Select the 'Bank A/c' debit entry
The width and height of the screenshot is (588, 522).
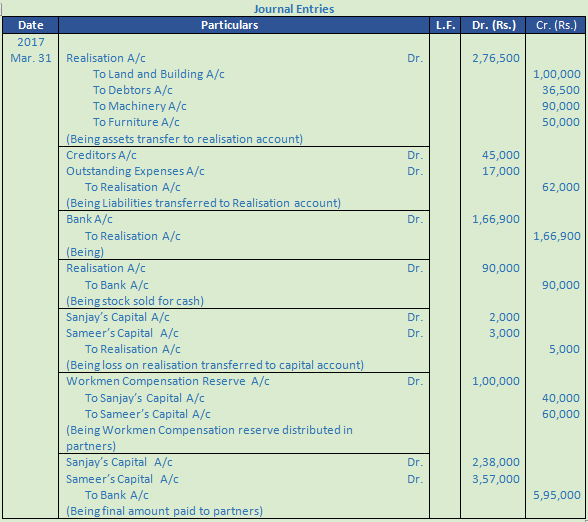pyautogui.click(x=89, y=219)
